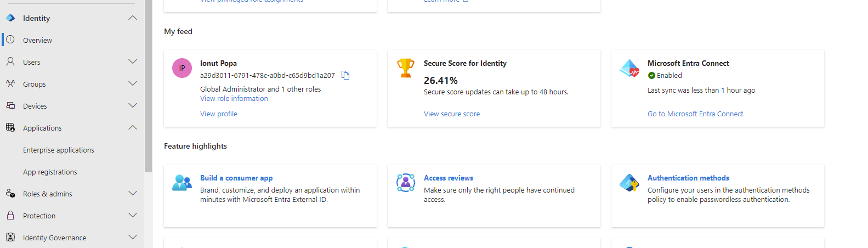Image resolution: width=868 pixels, height=248 pixels.
Task: Expand the Protection section chevron
Action: pyautogui.click(x=132, y=216)
